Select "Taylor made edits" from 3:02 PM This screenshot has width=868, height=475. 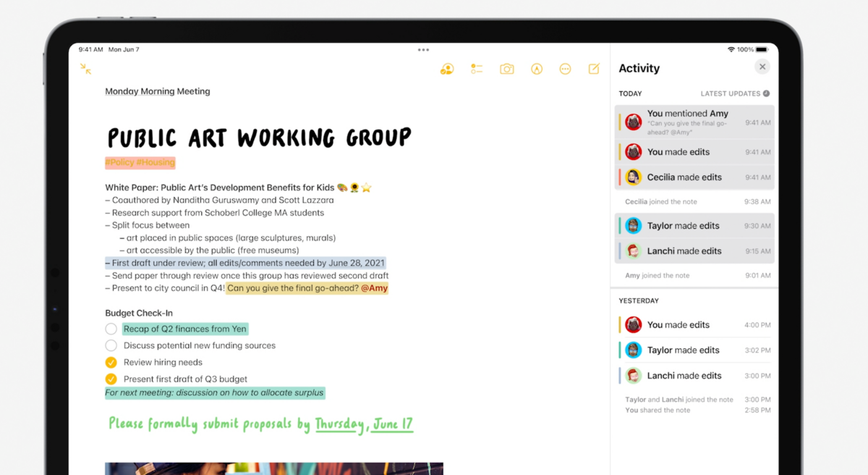click(694, 350)
